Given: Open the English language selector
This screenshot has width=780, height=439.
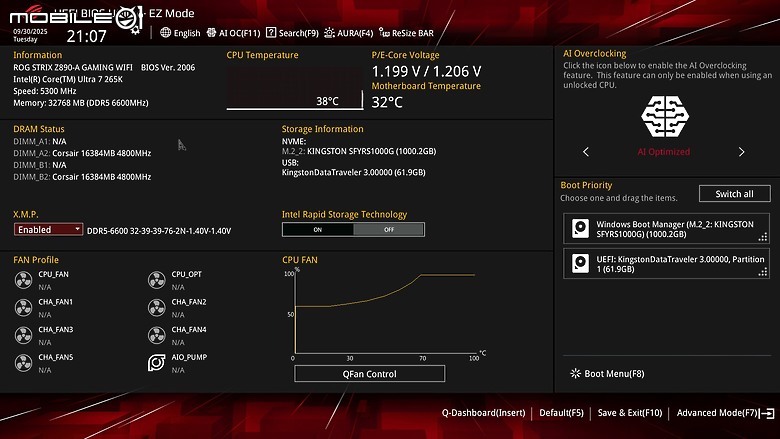Looking at the screenshot, I should click(180, 33).
